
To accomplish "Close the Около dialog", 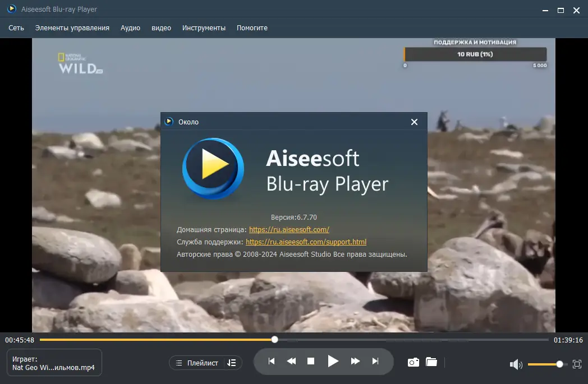I will coord(414,122).
